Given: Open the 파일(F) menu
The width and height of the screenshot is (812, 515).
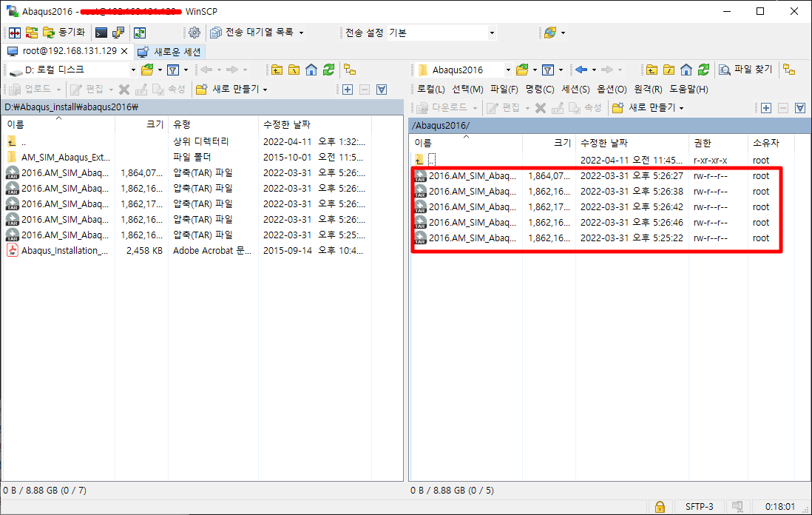Looking at the screenshot, I should 504,89.
